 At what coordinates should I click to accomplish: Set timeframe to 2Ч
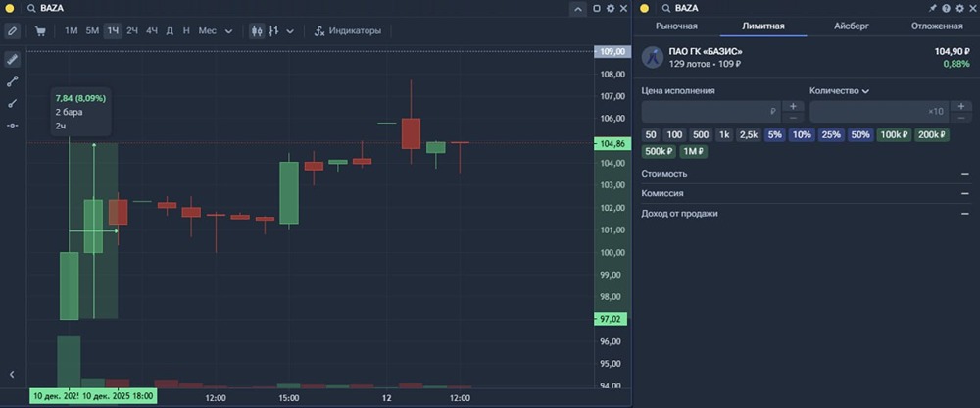click(132, 30)
